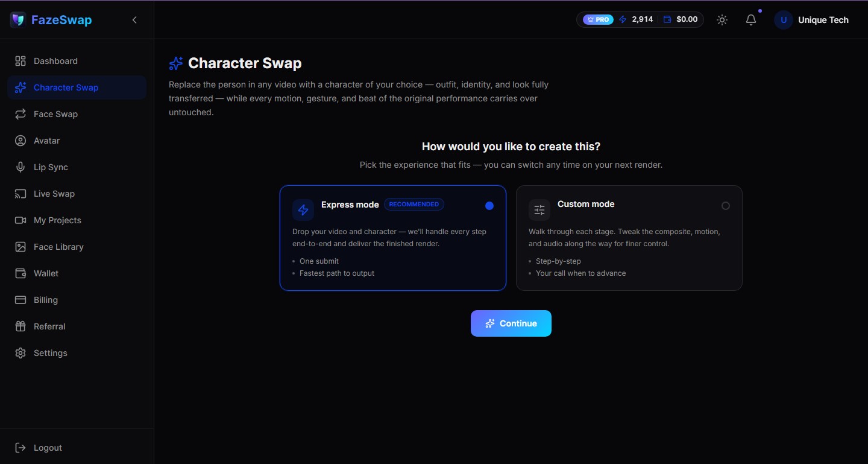Viewport: 868px width, 464px height.
Task: Click the Dashboard grid icon
Action: 20,61
